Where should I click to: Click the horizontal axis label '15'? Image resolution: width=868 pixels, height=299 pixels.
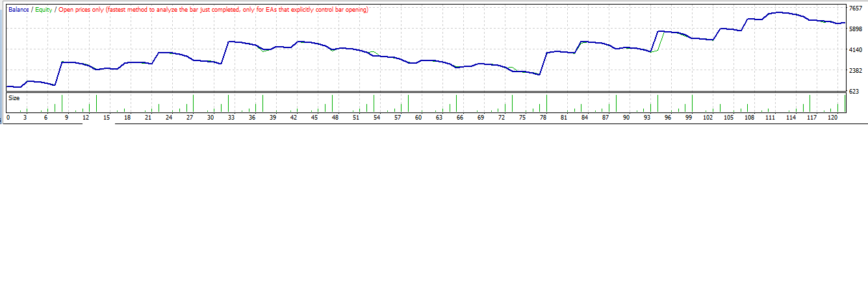(x=107, y=118)
